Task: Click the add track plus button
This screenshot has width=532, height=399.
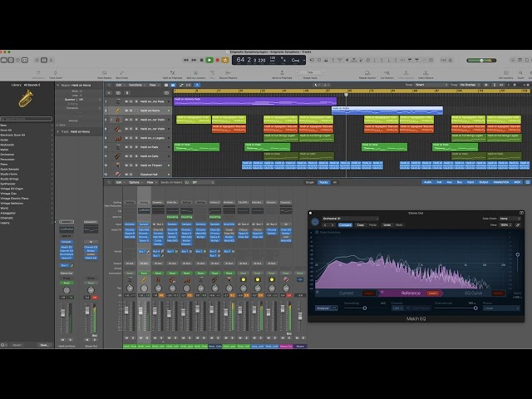Action: click(109, 92)
